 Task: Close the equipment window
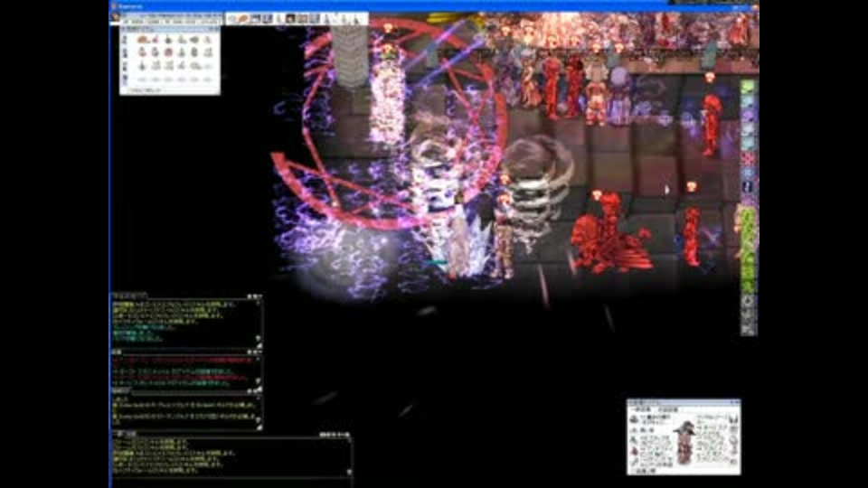[738, 402]
